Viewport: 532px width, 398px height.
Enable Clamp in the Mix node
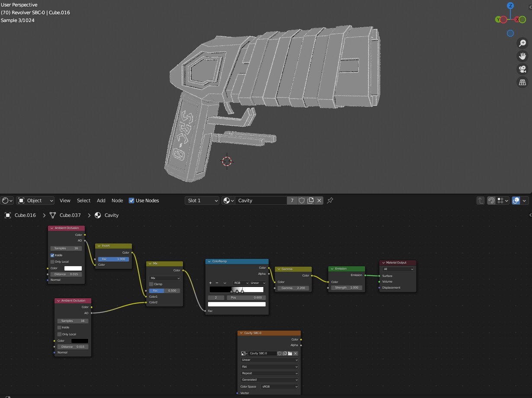[x=151, y=284]
